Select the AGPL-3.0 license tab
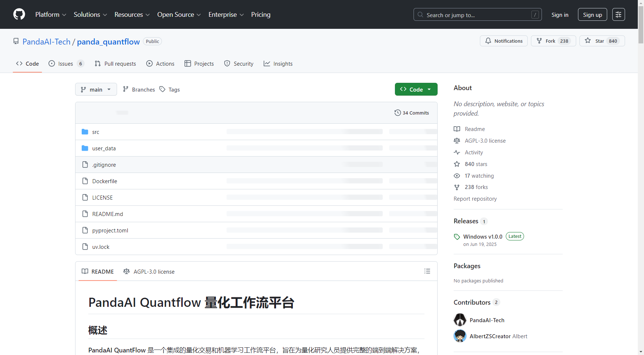This screenshot has height=355, width=644. [x=149, y=271]
